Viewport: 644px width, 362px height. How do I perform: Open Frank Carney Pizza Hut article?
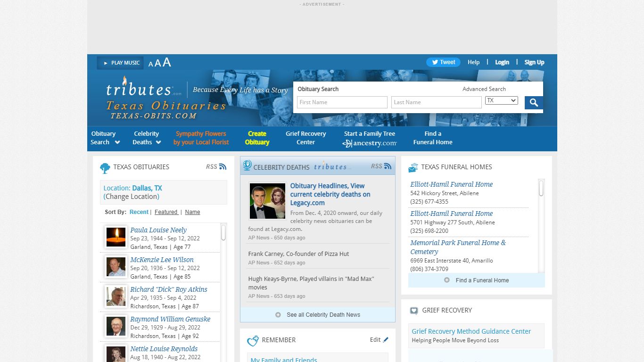(298, 254)
